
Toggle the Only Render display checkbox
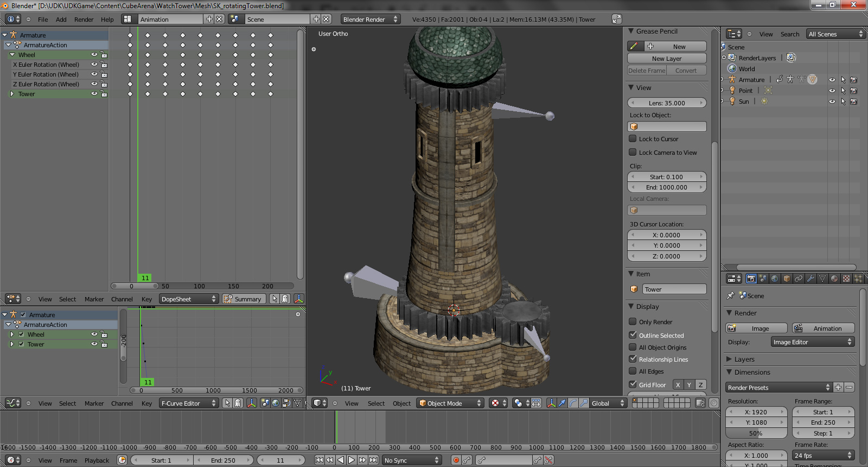(x=633, y=321)
